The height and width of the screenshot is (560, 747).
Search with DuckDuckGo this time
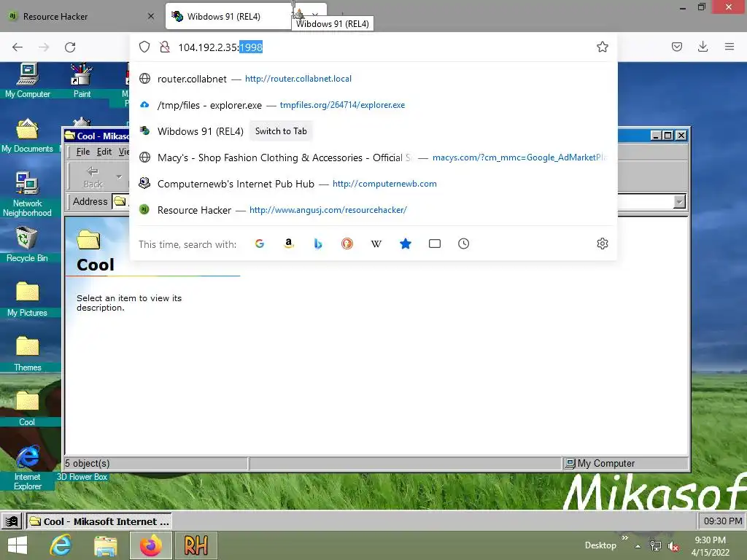347,244
